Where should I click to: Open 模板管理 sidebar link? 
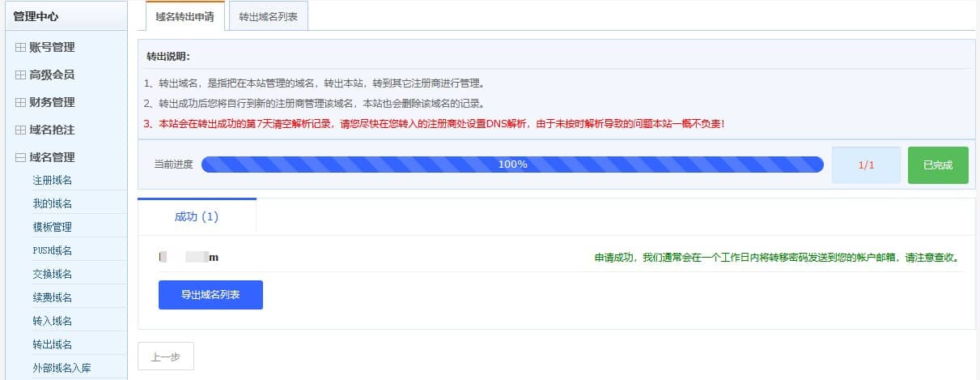point(53,227)
